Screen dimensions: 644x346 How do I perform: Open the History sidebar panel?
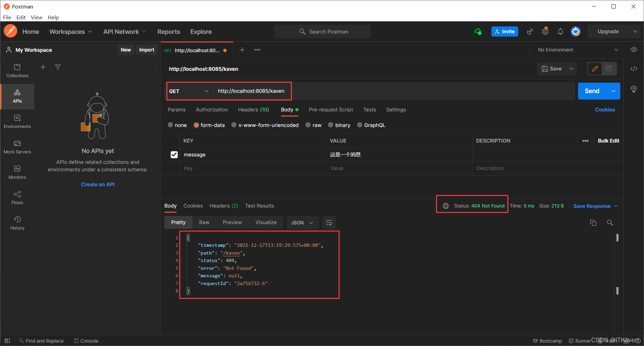pos(17,223)
